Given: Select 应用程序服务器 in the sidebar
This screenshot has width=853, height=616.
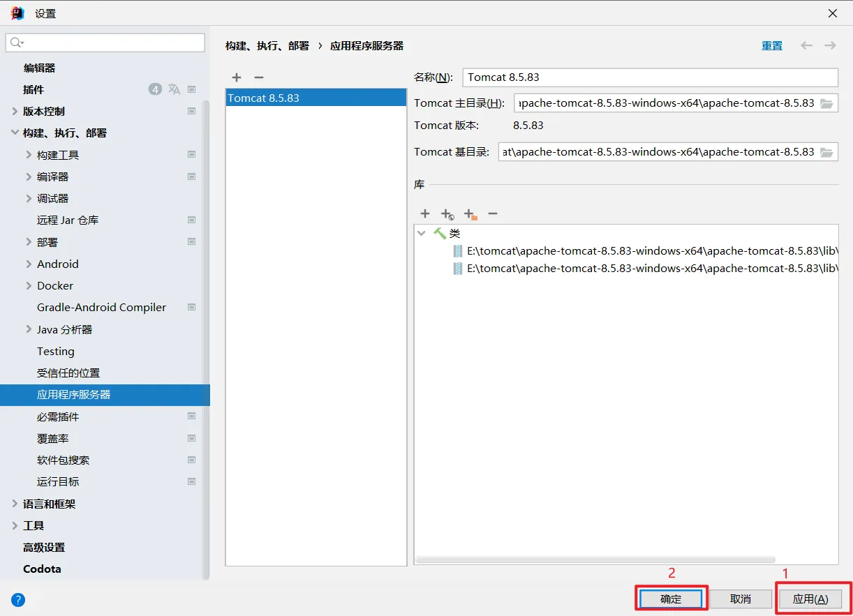Looking at the screenshot, I should click(x=105, y=394).
